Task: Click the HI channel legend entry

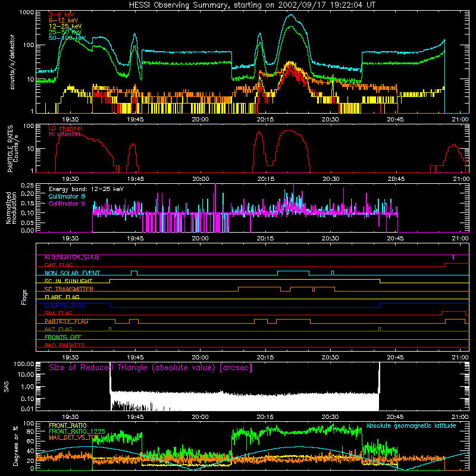Action: point(65,134)
